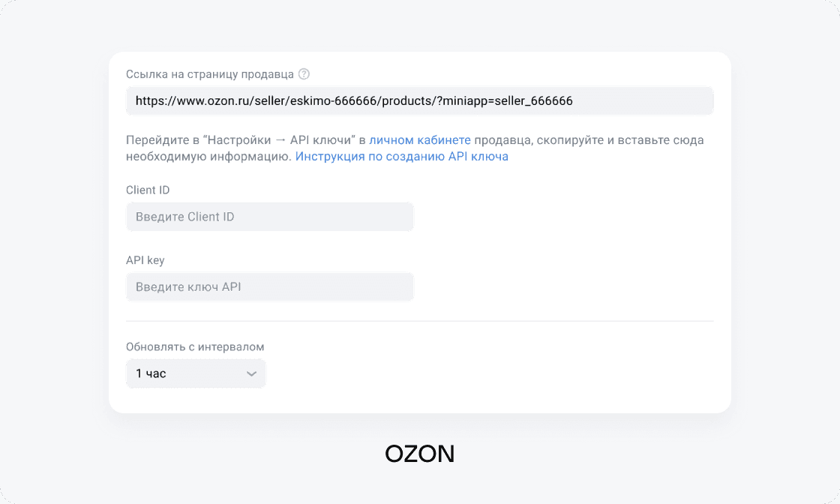
Task: Click the "Перейдите в" instruction text
Action: (157, 140)
